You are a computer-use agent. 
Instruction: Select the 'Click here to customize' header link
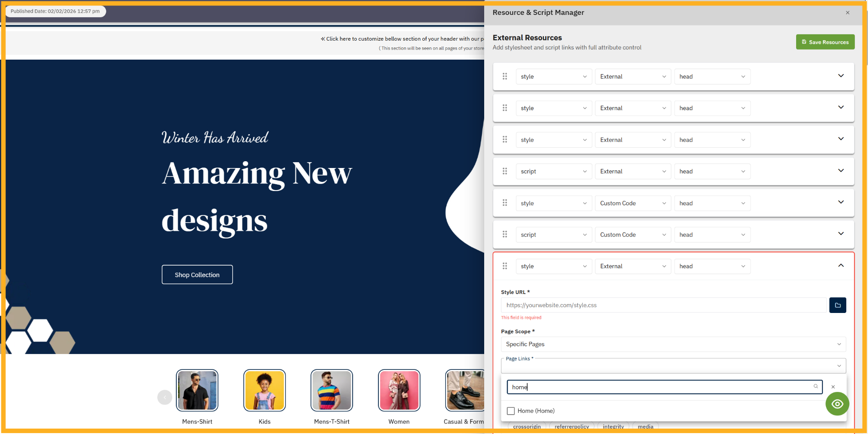(x=401, y=38)
